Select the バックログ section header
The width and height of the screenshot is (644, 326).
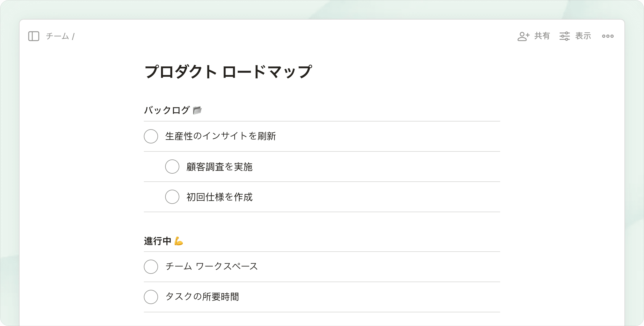coord(167,110)
